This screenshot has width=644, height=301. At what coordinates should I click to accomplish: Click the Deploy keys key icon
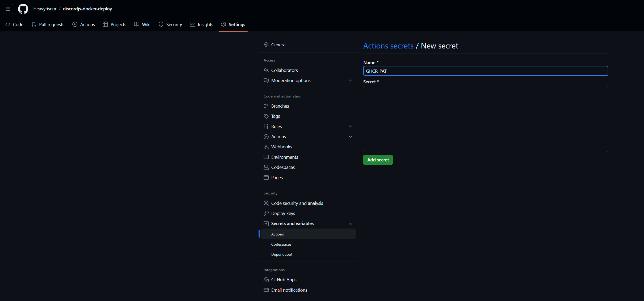tap(266, 213)
